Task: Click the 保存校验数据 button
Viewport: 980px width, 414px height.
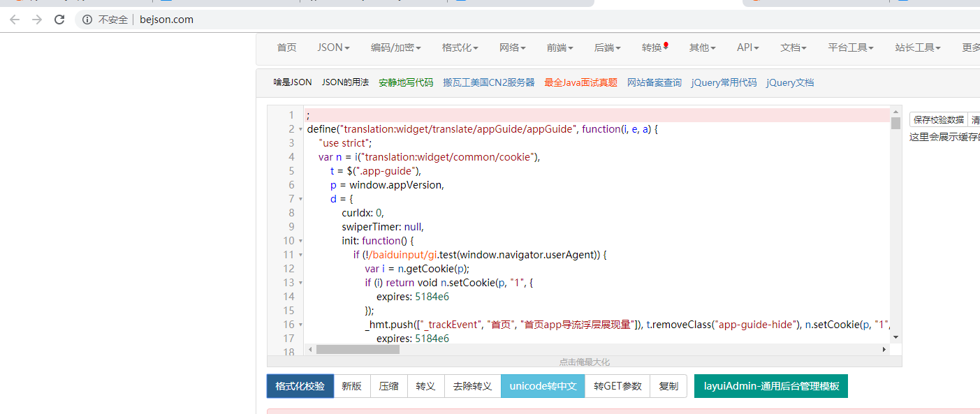Action: [x=939, y=120]
